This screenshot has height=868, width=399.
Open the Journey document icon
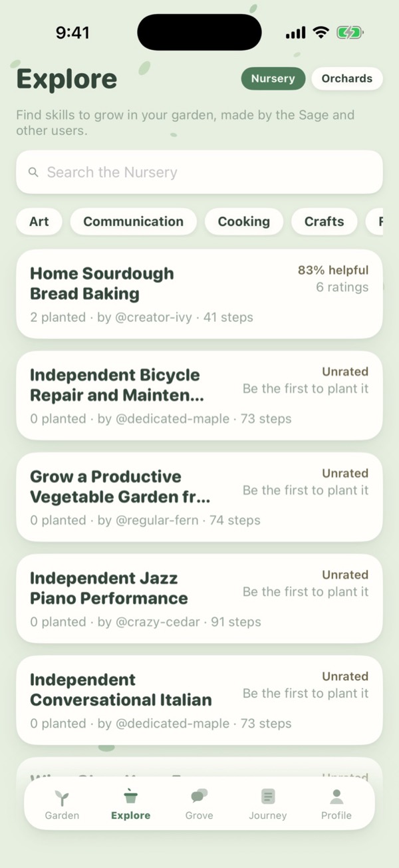(x=268, y=796)
